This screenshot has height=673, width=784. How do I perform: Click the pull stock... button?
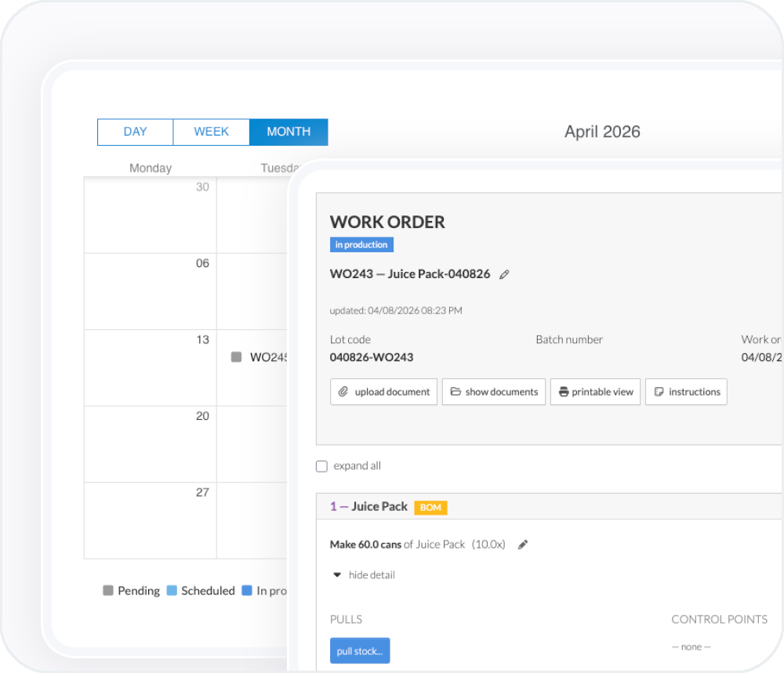tap(360, 650)
